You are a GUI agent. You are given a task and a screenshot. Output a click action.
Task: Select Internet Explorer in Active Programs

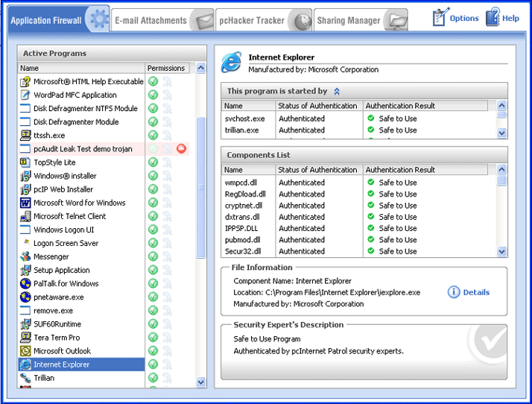pos(81,364)
